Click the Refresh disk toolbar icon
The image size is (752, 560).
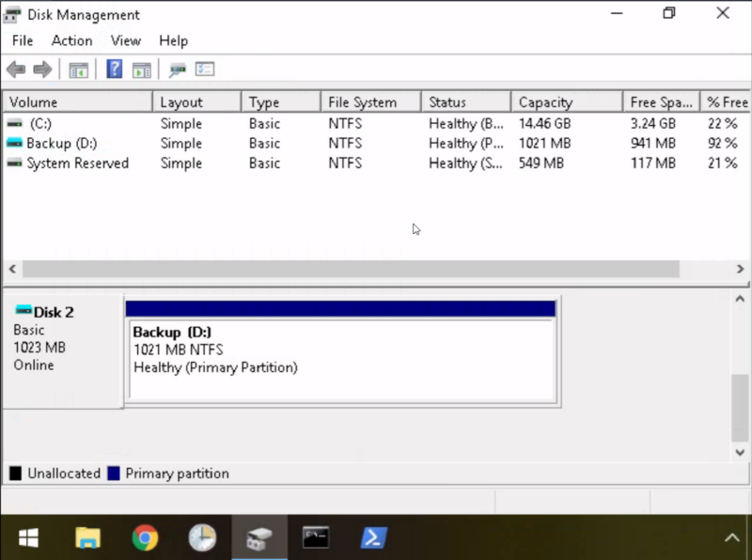(177, 70)
